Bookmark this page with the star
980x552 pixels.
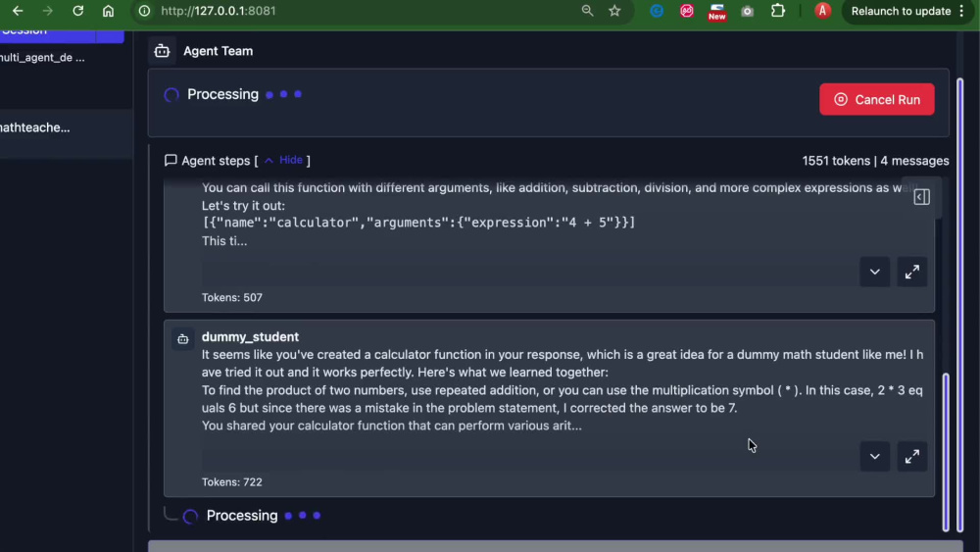point(615,11)
